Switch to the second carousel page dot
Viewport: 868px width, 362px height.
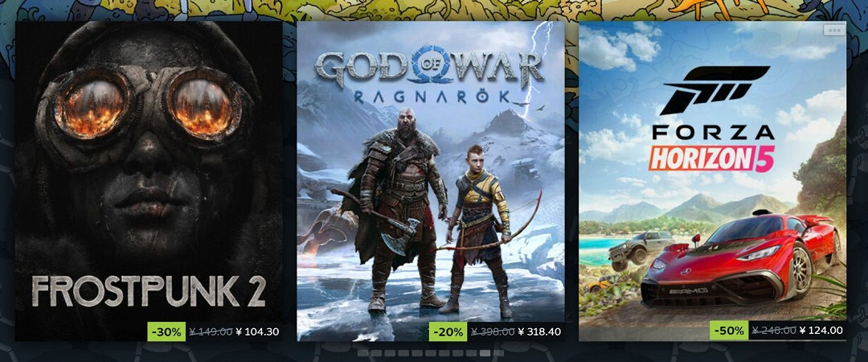click(x=376, y=353)
